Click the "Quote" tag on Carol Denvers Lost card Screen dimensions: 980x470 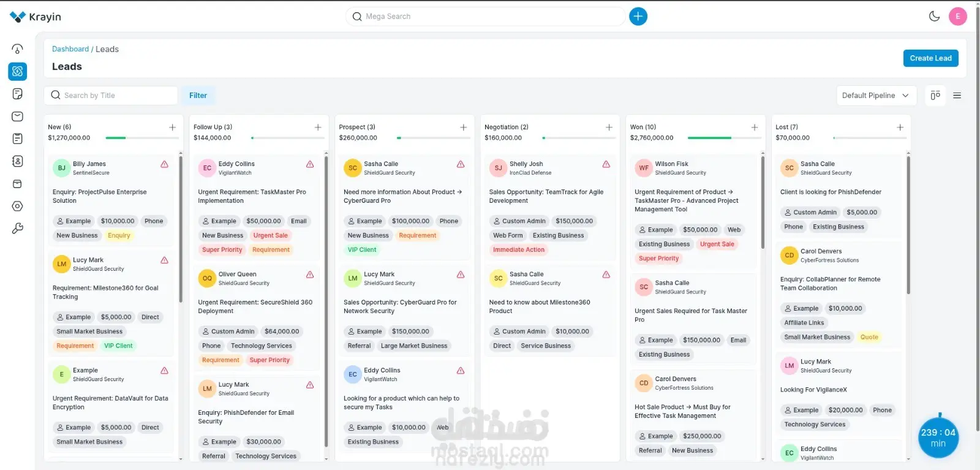869,338
